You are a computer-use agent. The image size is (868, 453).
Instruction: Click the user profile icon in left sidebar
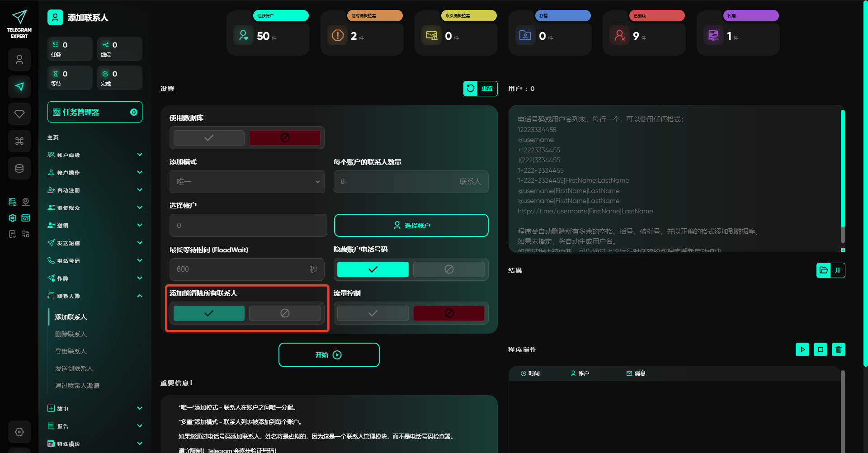(19, 60)
